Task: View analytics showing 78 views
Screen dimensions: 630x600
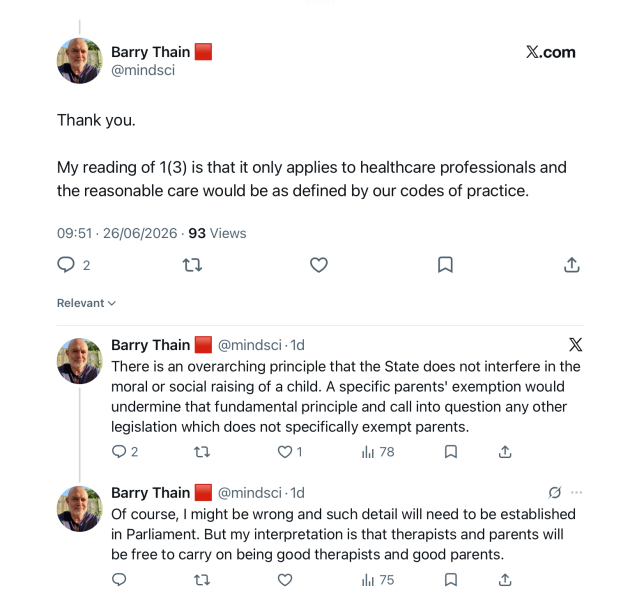Action: [378, 452]
